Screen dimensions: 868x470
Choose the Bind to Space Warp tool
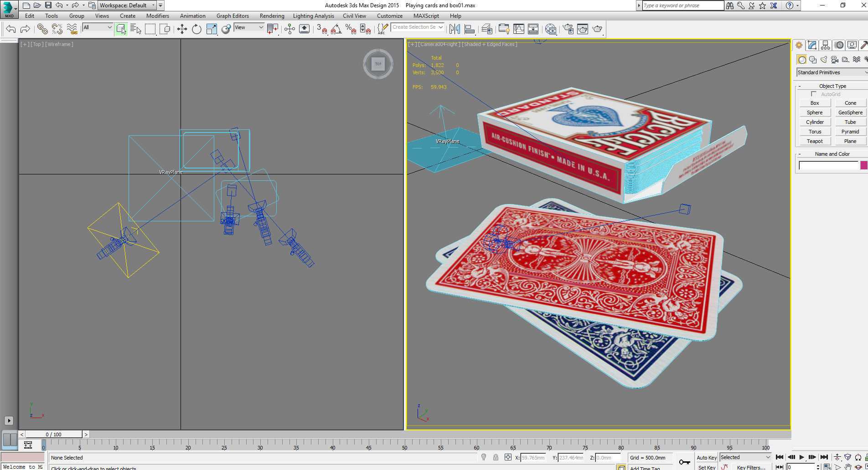pyautogui.click(x=72, y=29)
